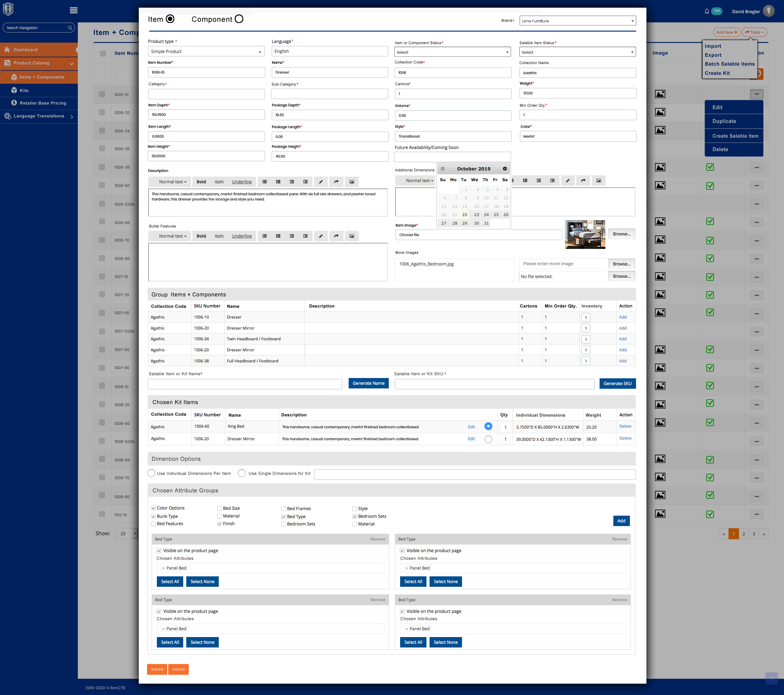Click the magnifier in Search Navigation
Image resolution: width=784 pixels, height=695 pixels.
[70, 28]
